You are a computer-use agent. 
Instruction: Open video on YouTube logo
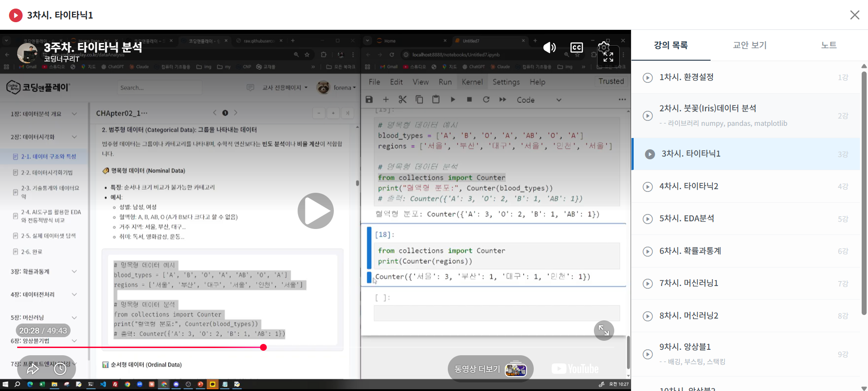(575, 369)
